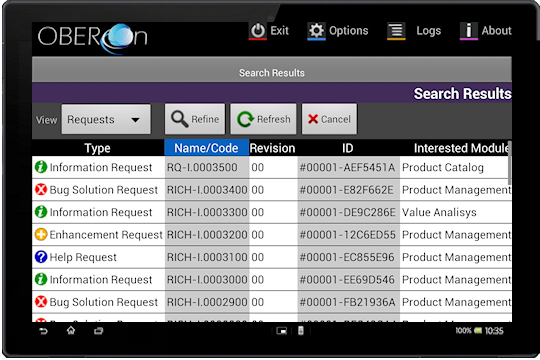Click red bug icon for RICH-I.0002900
540x360 pixels.
tap(41, 301)
